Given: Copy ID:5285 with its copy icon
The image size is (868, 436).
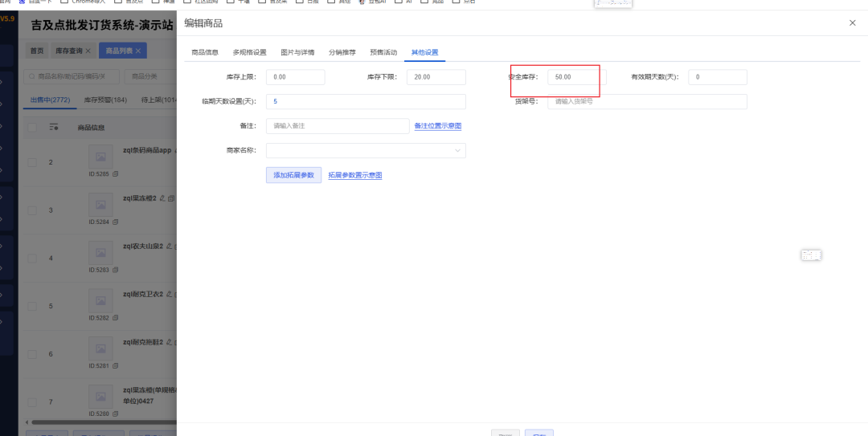Looking at the screenshot, I should 115,173.
